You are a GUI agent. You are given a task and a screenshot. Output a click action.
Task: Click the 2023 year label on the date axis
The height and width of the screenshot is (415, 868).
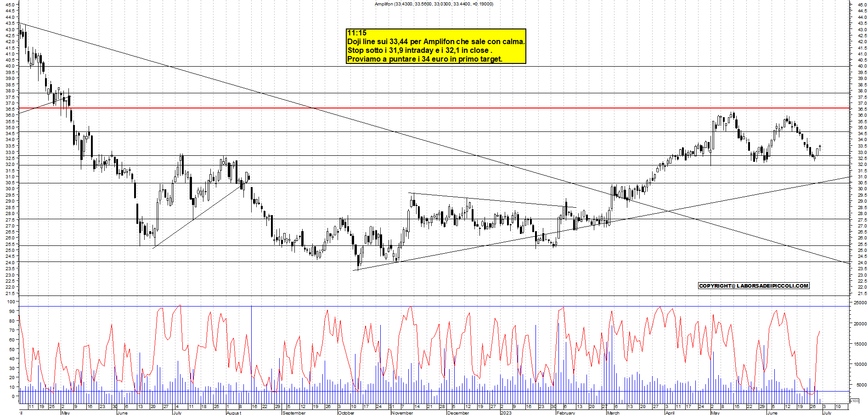point(506,413)
